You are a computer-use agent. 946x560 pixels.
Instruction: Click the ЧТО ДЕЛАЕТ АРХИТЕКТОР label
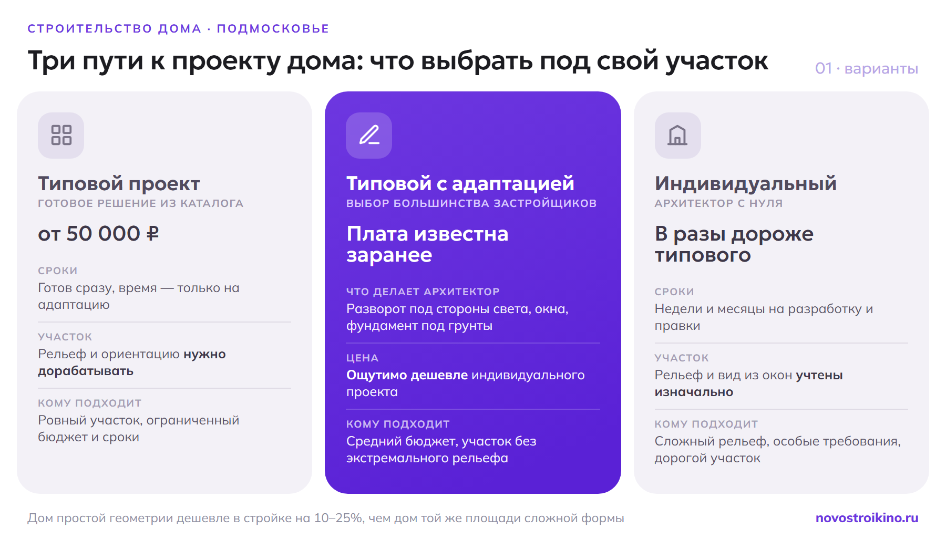(x=423, y=292)
